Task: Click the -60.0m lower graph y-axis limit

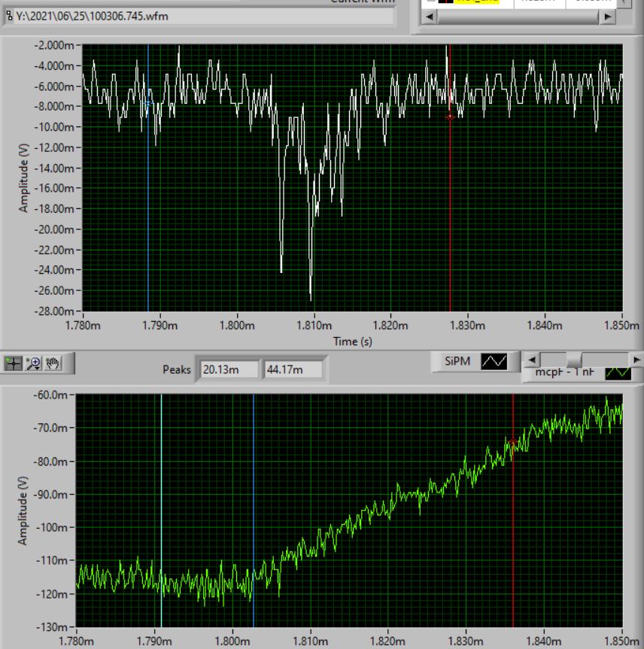Action: [50, 395]
